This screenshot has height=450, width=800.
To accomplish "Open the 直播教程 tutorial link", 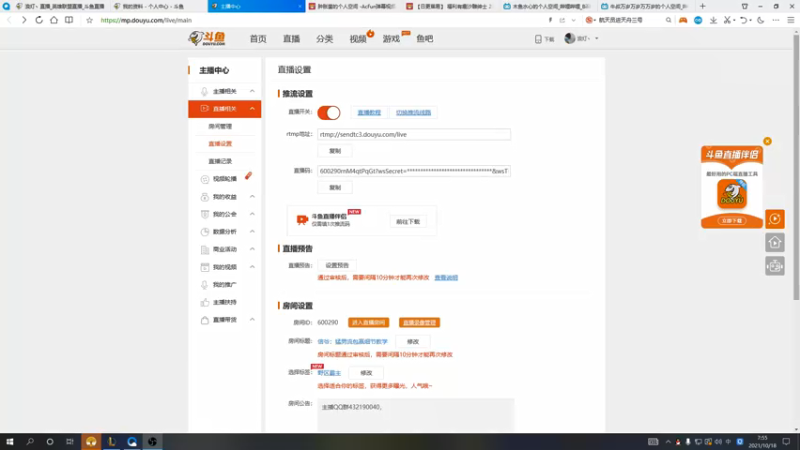I will (x=369, y=112).
